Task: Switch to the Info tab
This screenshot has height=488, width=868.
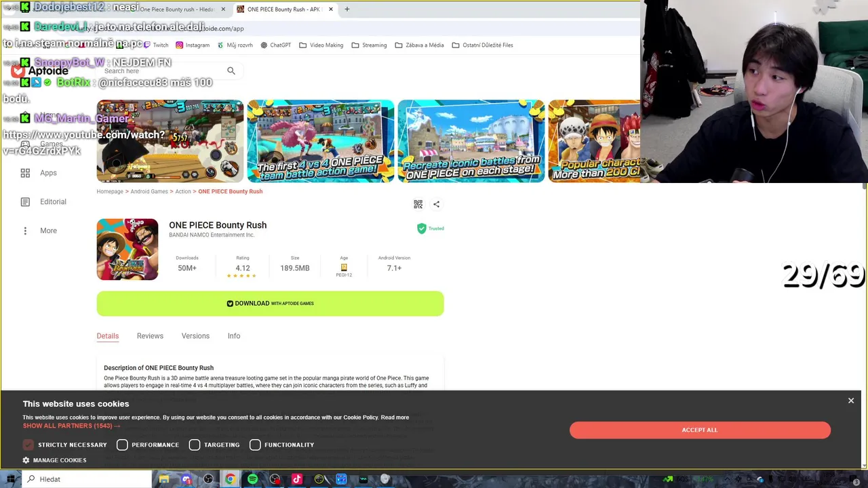Action: click(234, 335)
